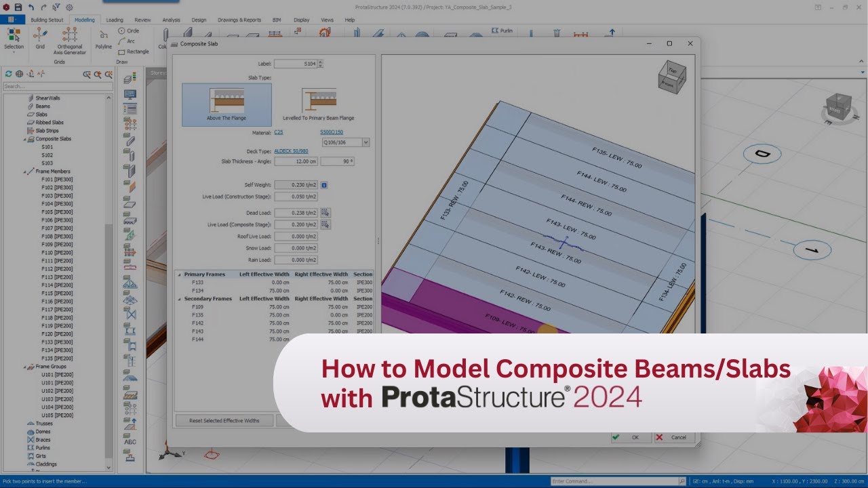Select the Grid tool in ribbon

coord(40,38)
